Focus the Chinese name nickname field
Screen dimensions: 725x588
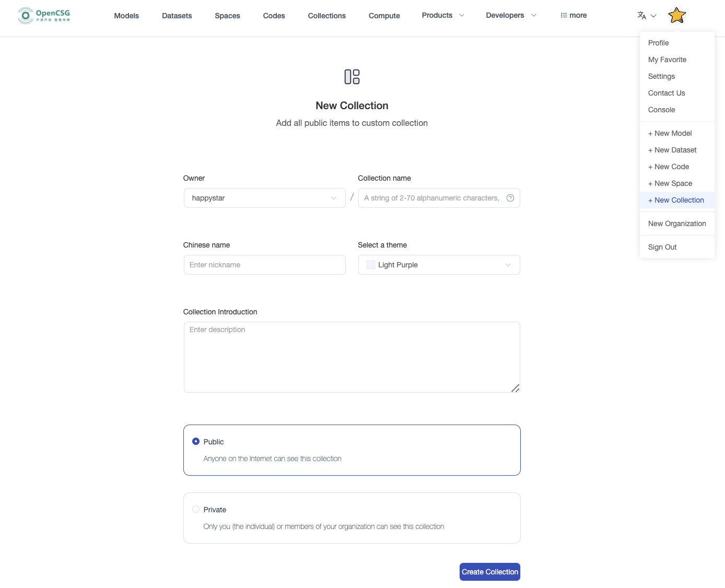[264, 265]
